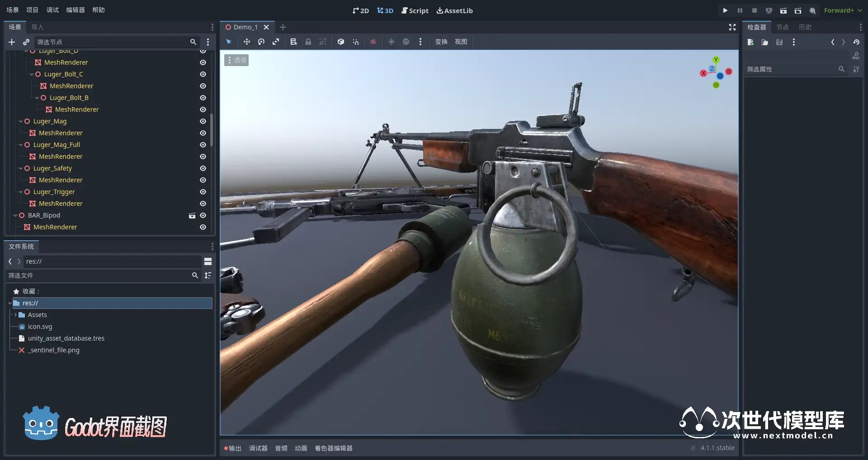Expand the Assets folder
This screenshot has width=868, height=460.
[x=15, y=315]
